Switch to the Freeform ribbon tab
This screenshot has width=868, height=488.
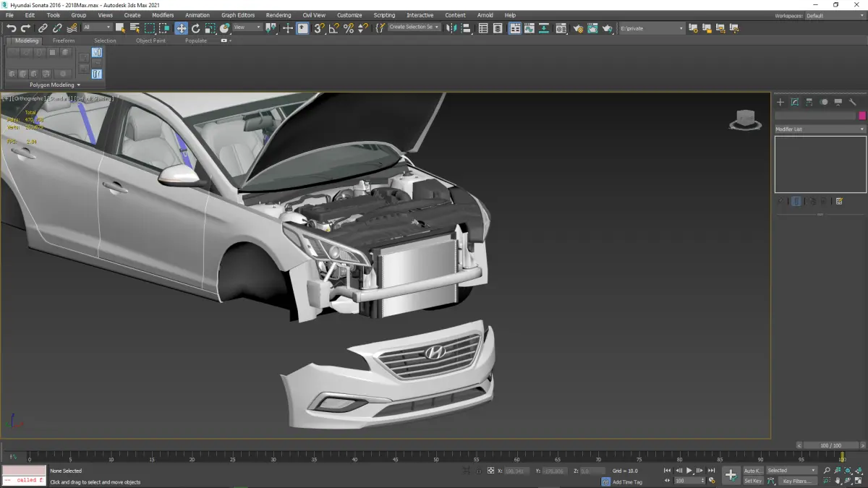point(64,40)
